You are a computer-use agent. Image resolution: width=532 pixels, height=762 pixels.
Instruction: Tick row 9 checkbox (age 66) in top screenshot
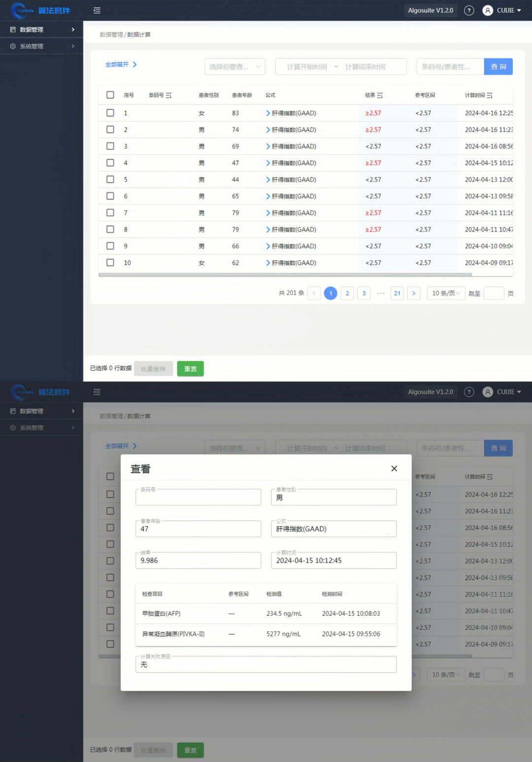(110, 246)
